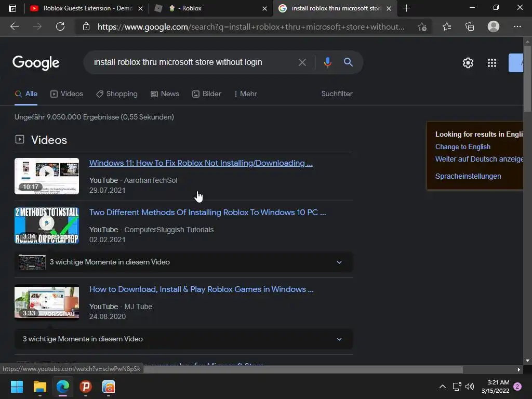This screenshot has width=532, height=399.
Task: Open the notification center badge
Action: [x=517, y=387]
